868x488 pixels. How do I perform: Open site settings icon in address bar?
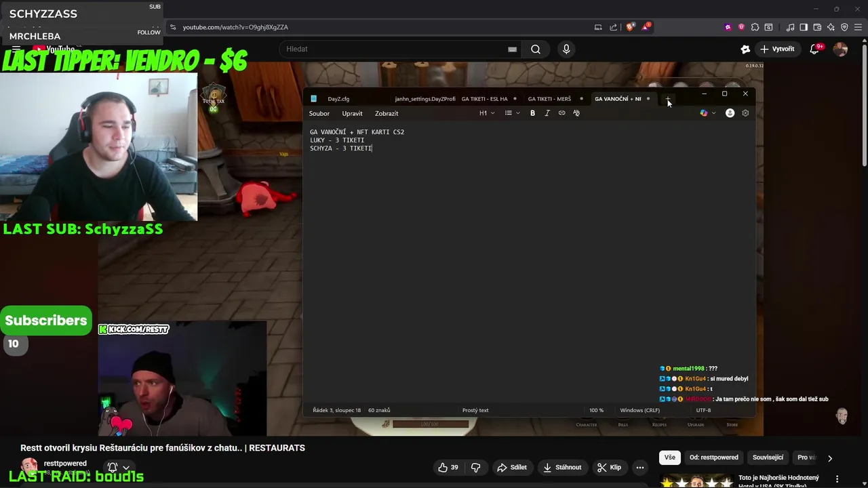click(x=173, y=27)
